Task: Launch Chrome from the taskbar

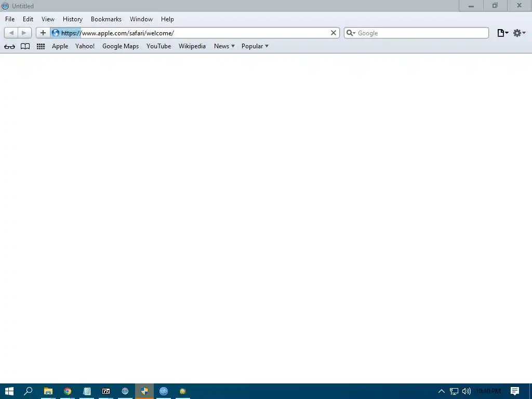Action: click(x=68, y=391)
